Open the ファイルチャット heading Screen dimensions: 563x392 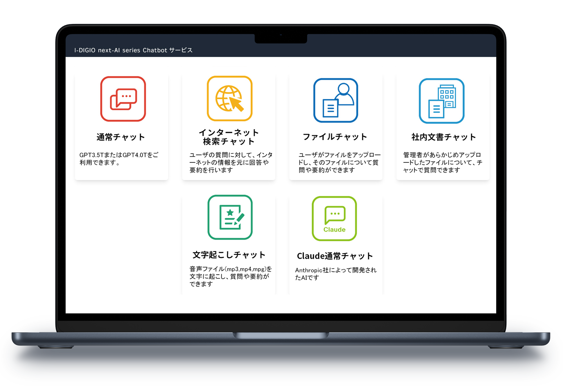tap(335, 137)
